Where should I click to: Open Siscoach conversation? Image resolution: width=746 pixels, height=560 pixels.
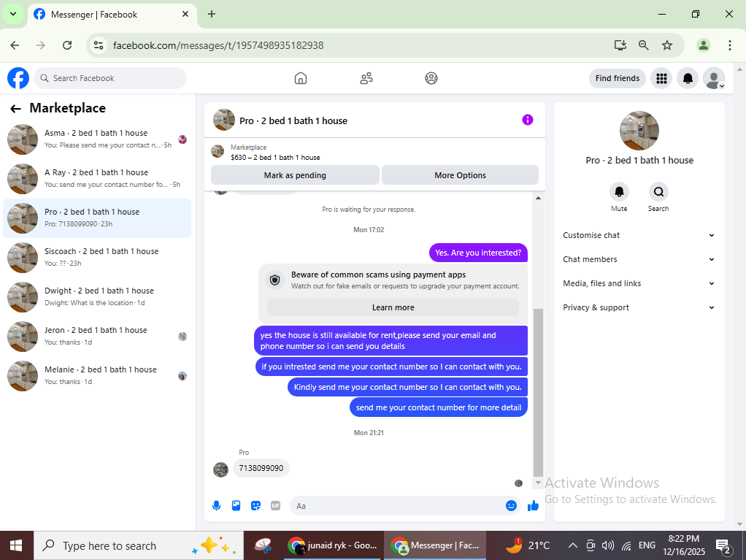[x=97, y=258]
